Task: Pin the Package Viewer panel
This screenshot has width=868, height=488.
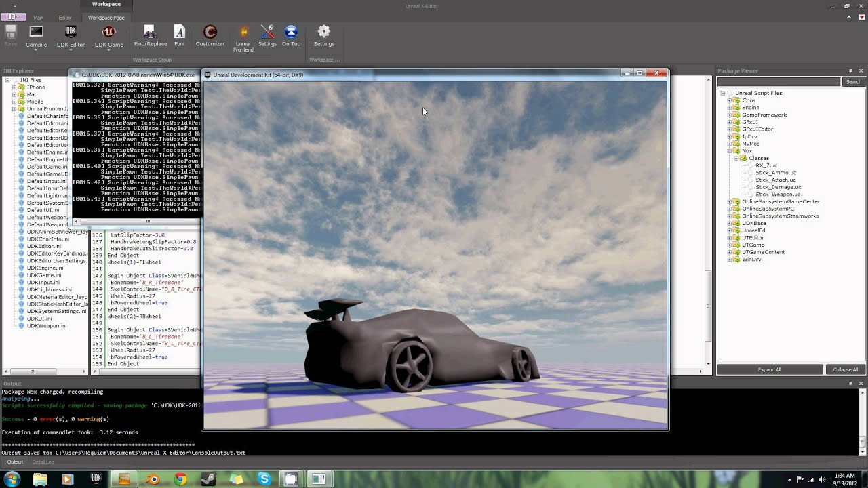Action: [850, 70]
